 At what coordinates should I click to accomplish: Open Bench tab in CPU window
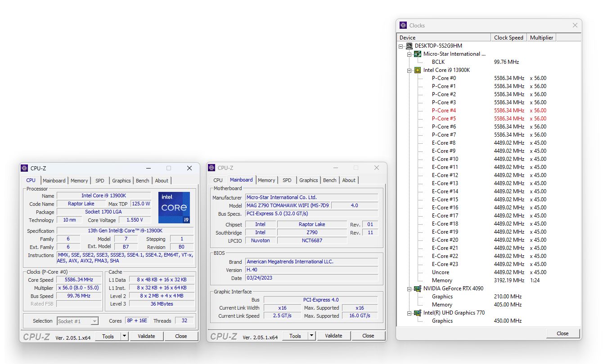click(x=143, y=181)
